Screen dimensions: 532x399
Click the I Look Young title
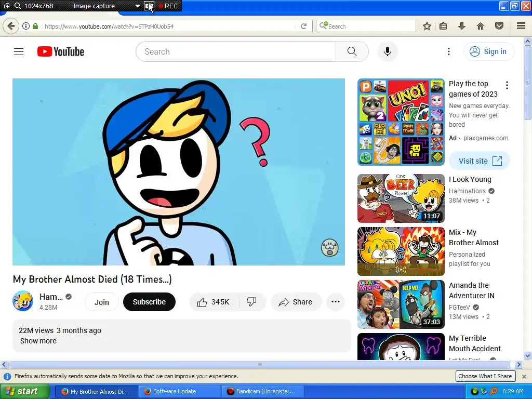tap(470, 179)
